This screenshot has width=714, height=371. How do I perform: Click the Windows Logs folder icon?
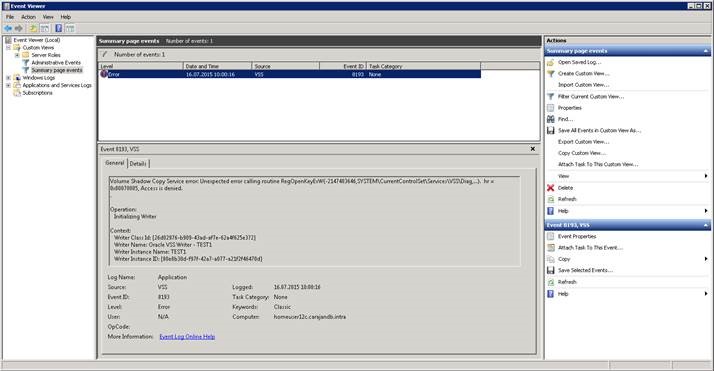[x=17, y=78]
